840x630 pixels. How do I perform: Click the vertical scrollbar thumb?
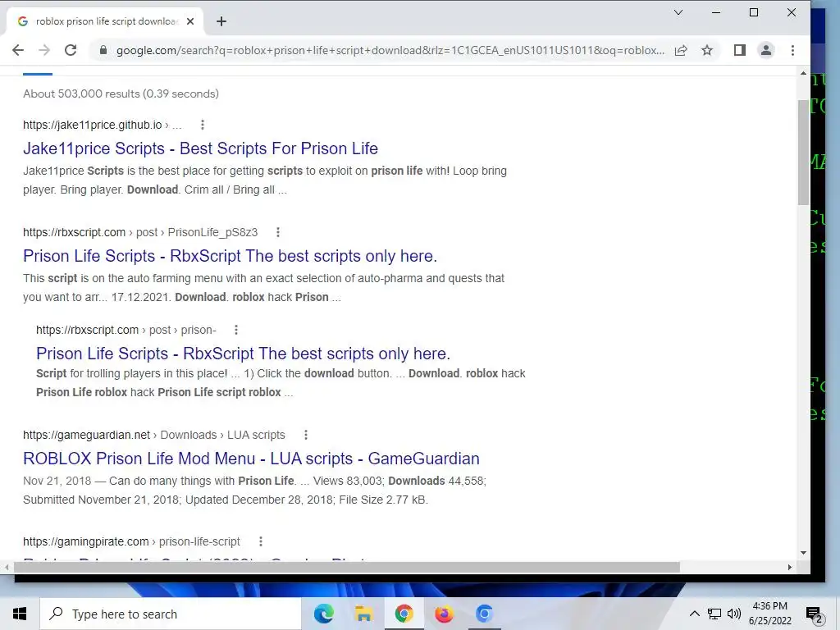pyautogui.click(x=803, y=152)
